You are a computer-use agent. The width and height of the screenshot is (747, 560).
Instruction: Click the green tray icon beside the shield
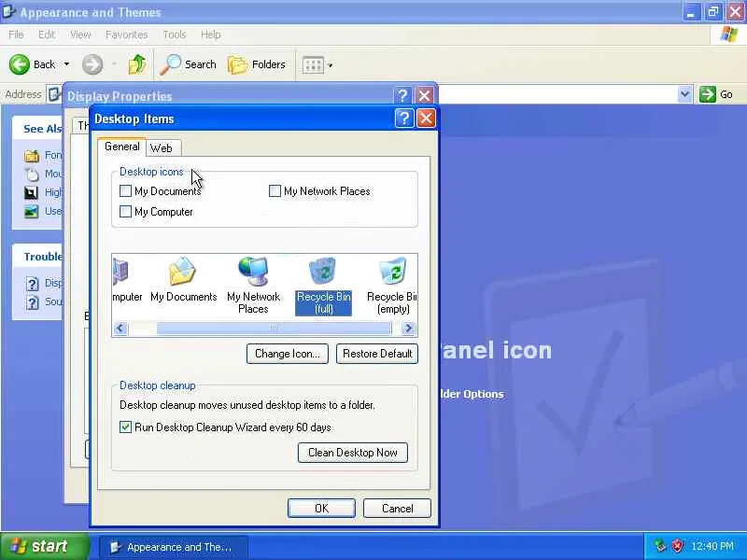coord(660,546)
